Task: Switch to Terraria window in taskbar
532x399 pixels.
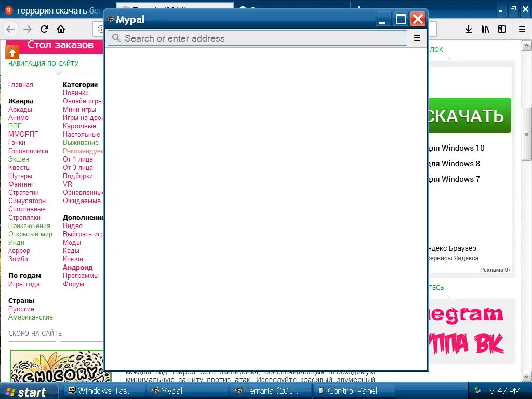Action: point(270,391)
